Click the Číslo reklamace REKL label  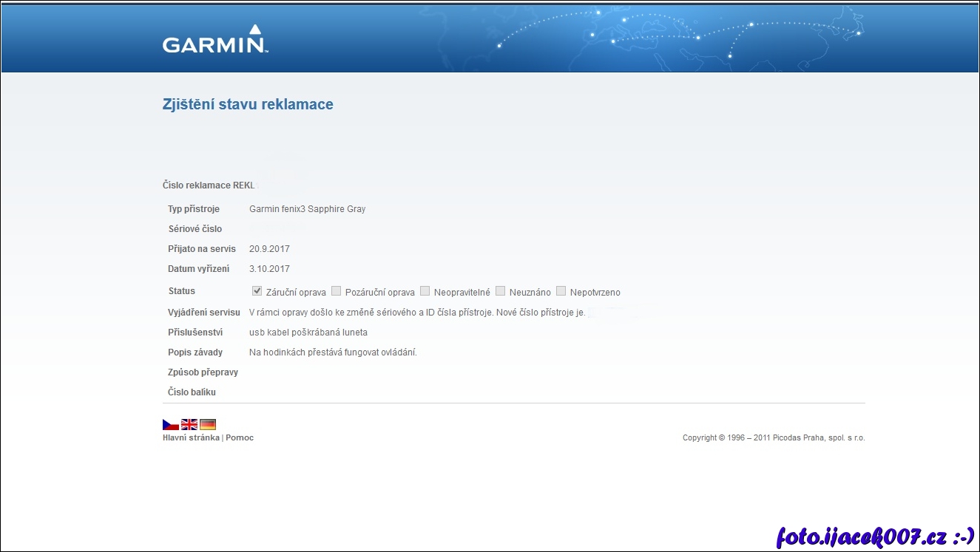(208, 185)
